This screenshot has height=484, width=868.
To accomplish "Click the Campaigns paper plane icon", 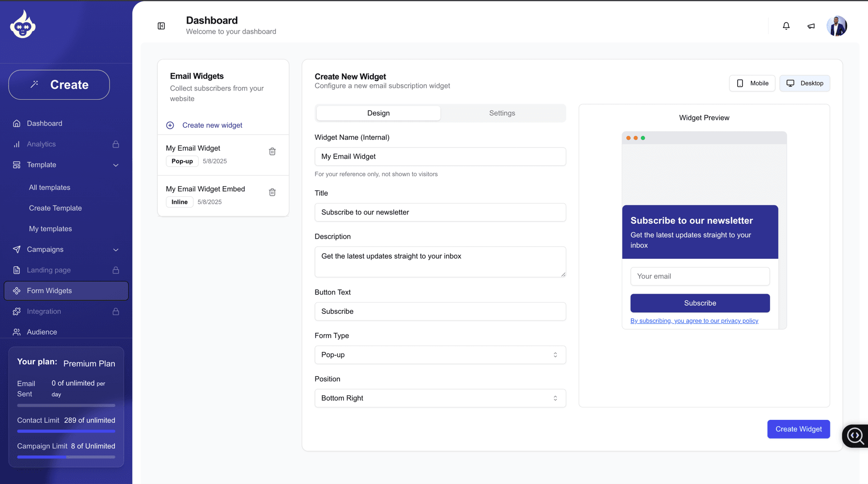I will point(17,249).
